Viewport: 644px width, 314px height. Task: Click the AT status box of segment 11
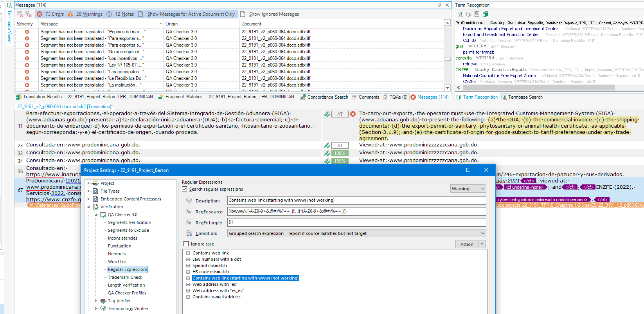(x=340, y=114)
